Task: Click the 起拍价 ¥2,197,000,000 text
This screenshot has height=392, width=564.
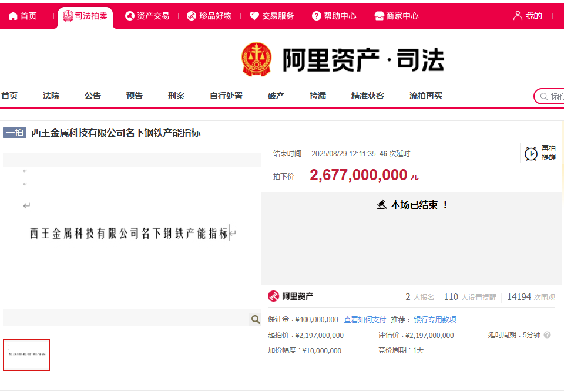Action: (x=305, y=335)
